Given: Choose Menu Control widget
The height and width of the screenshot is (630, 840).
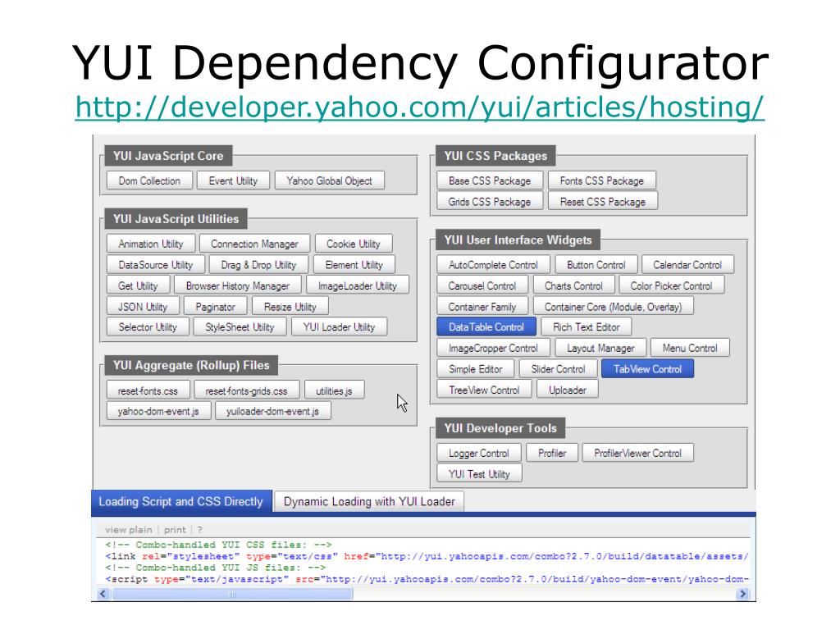Looking at the screenshot, I should [x=690, y=348].
